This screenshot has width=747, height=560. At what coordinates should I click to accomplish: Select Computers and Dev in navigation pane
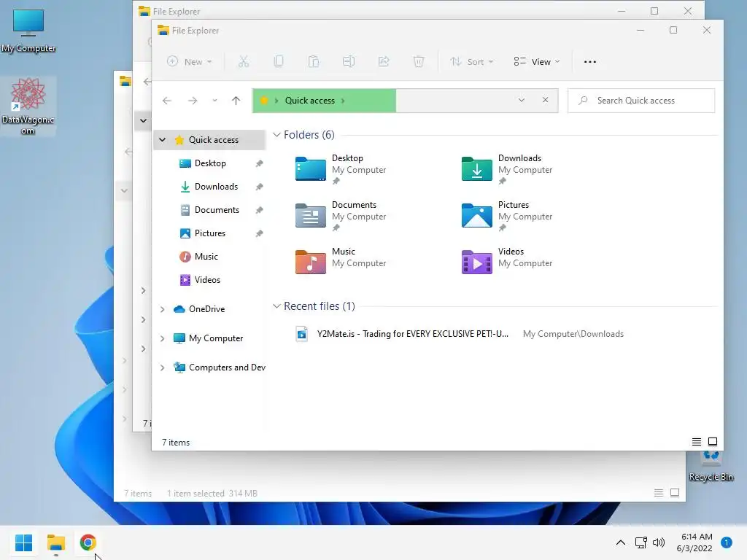tap(227, 367)
